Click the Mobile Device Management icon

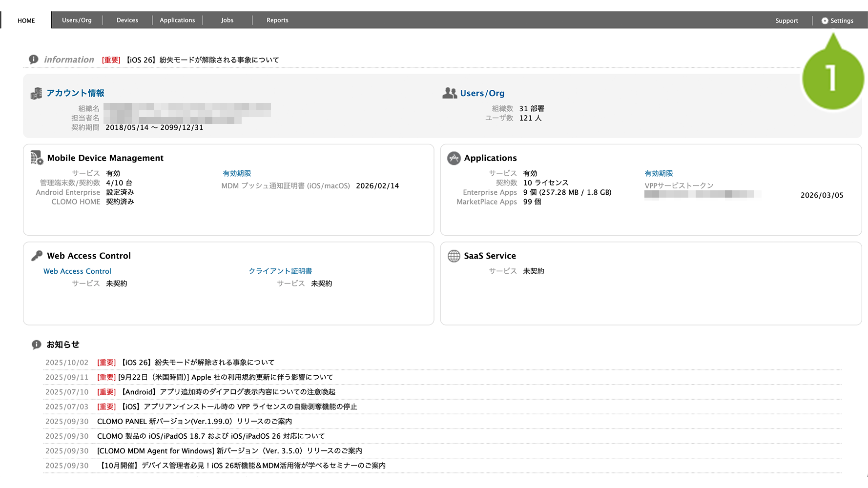37,158
